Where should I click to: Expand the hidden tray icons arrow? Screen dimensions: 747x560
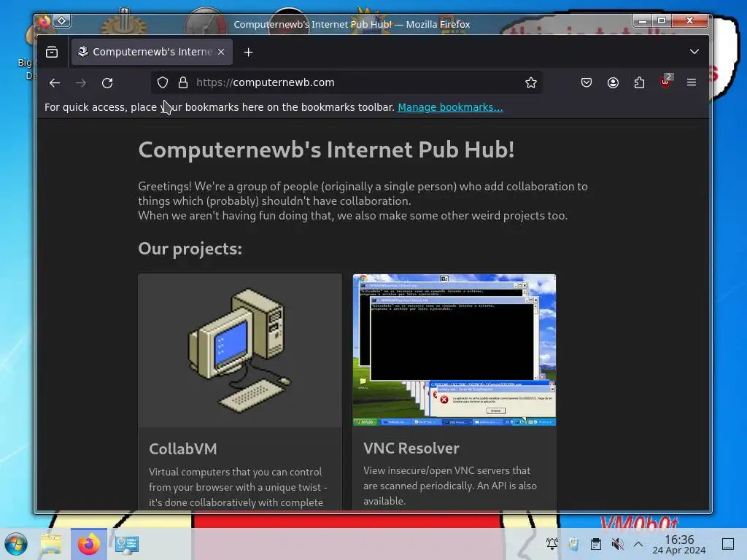click(x=638, y=544)
